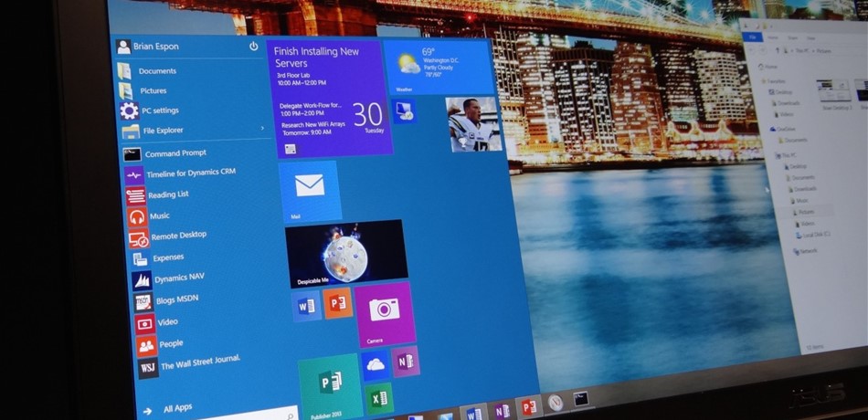Select Music under This PC

point(798,200)
